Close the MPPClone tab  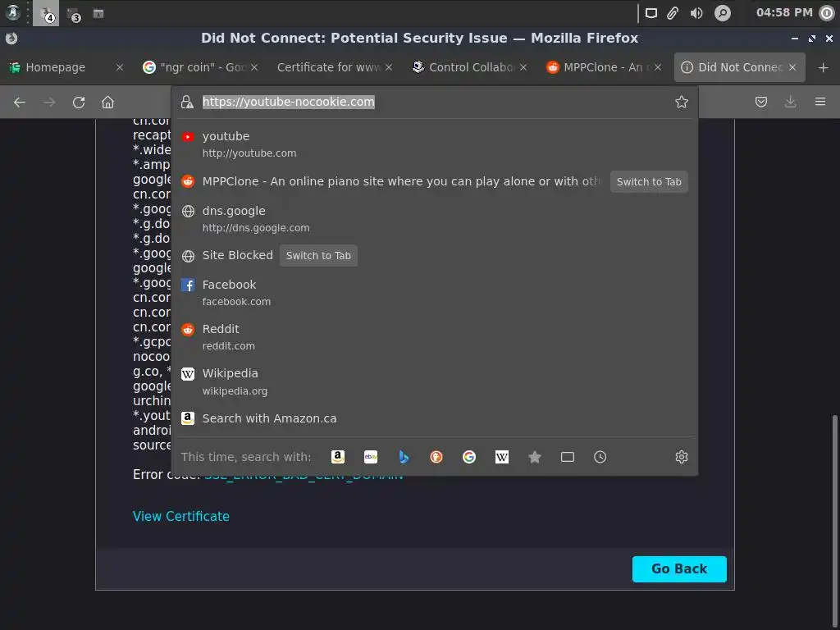coord(658,67)
